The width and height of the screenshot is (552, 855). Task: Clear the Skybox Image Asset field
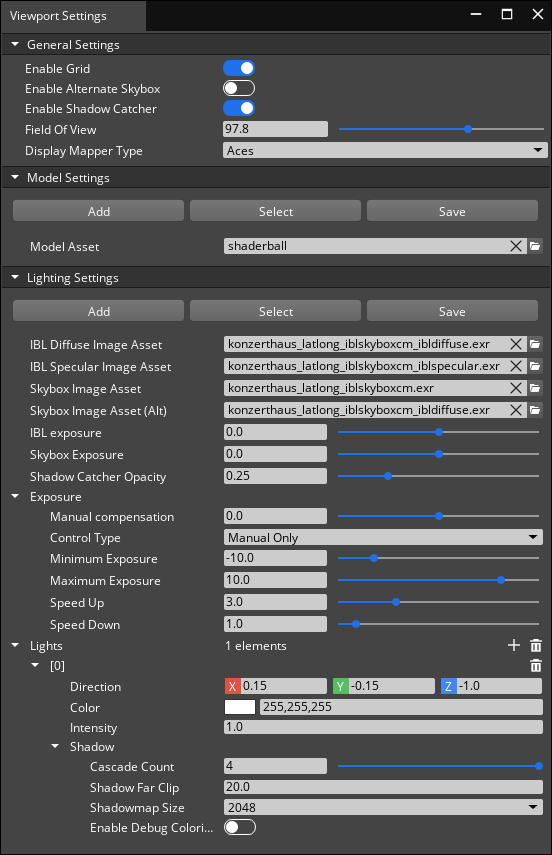tap(515, 388)
